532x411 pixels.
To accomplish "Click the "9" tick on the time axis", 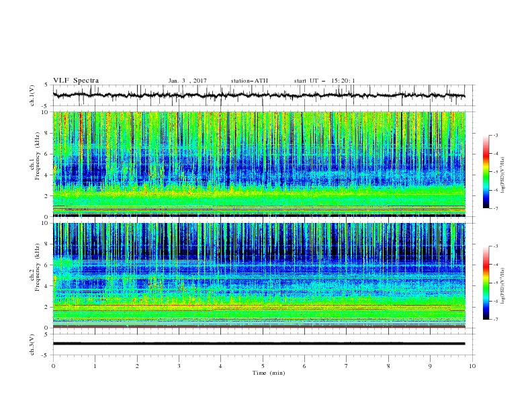I will [430, 366].
